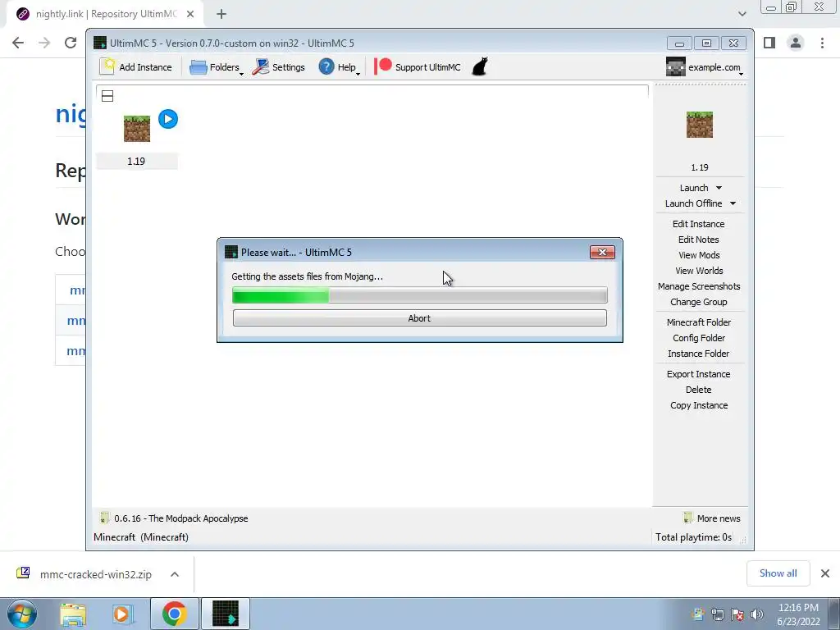
Task: Open UltimMC Settings
Action: click(279, 67)
